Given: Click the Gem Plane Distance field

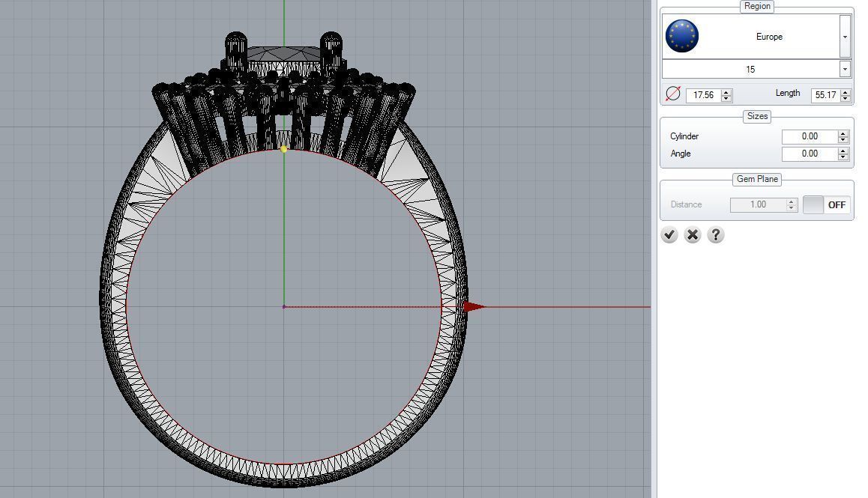Looking at the screenshot, I should pos(758,204).
